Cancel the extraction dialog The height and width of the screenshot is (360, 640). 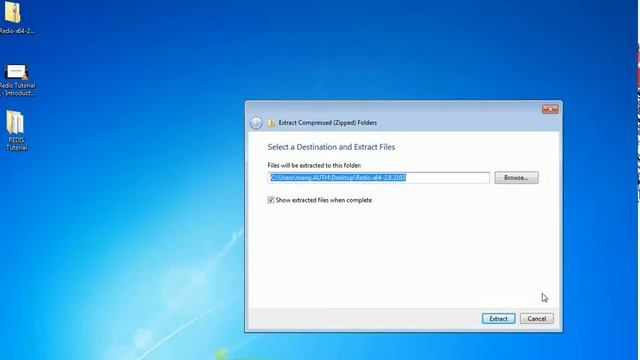click(x=537, y=319)
